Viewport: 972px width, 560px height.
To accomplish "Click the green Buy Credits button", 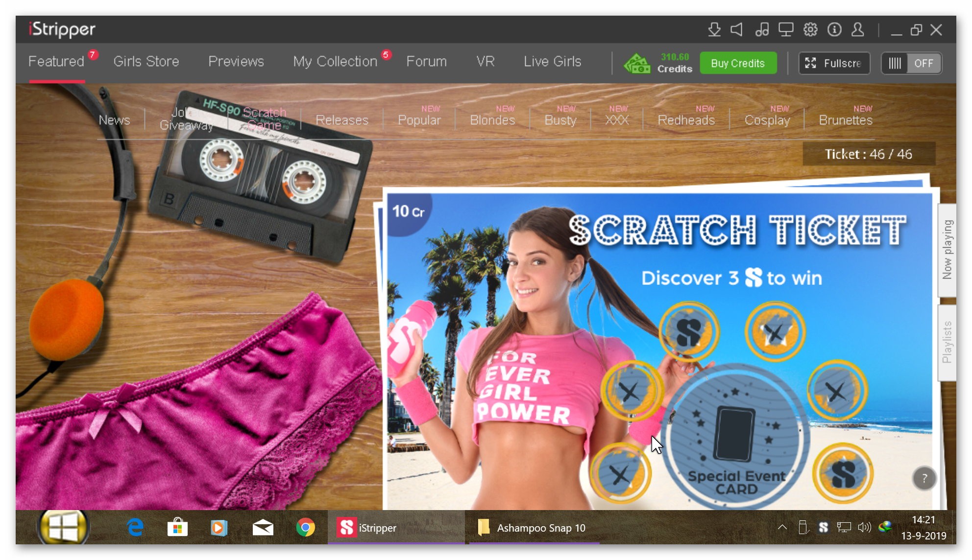I will click(738, 63).
